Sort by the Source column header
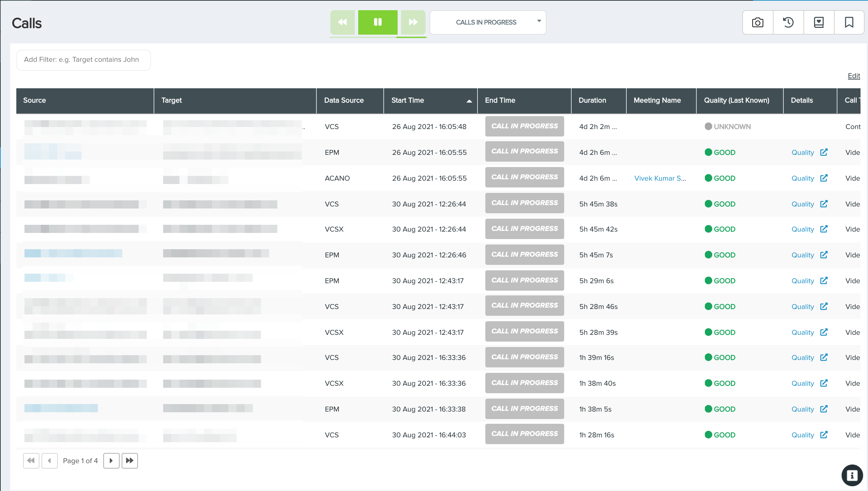Image resolution: width=868 pixels, height=491 pixels. coord(85,101)
